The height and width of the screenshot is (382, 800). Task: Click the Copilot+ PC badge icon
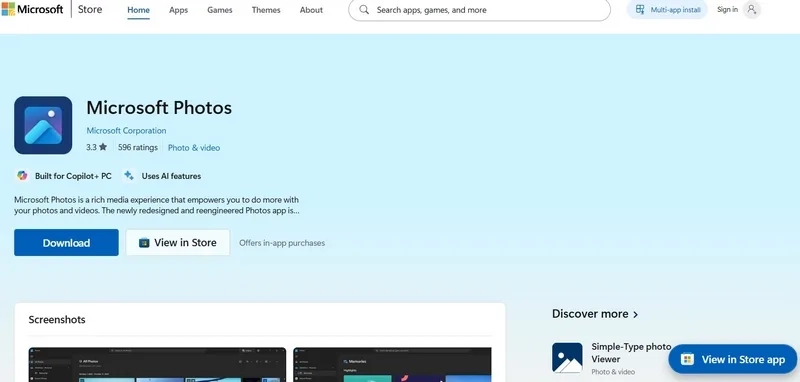click(x=22, y=175)
